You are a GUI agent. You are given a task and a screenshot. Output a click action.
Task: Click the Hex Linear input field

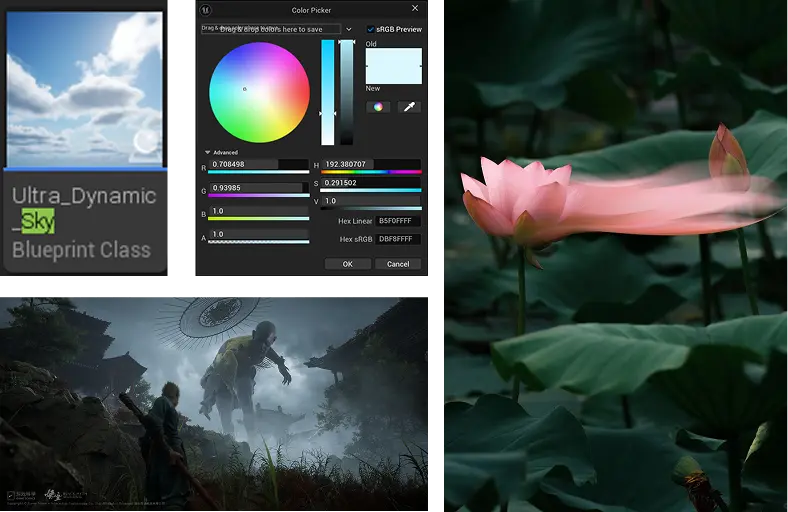(x=398, y=221)
